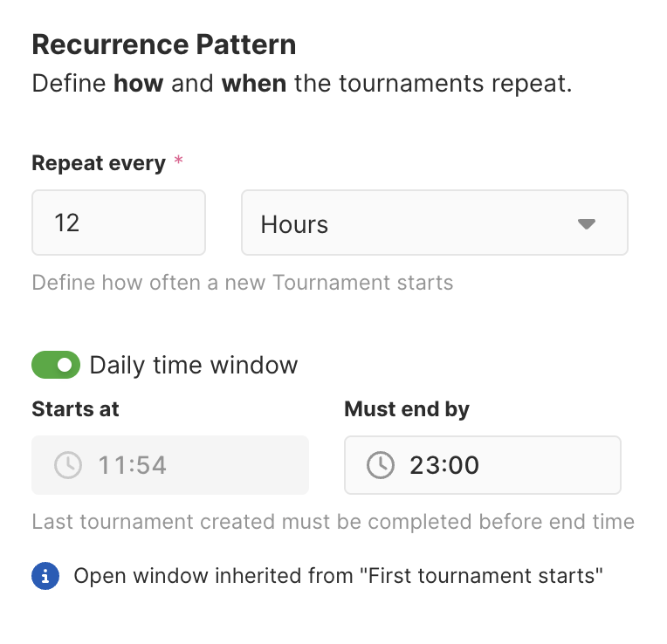Click the "Last tournament created" hint text
The width and height of the screenshot is (667, 644).
[333, 522]
